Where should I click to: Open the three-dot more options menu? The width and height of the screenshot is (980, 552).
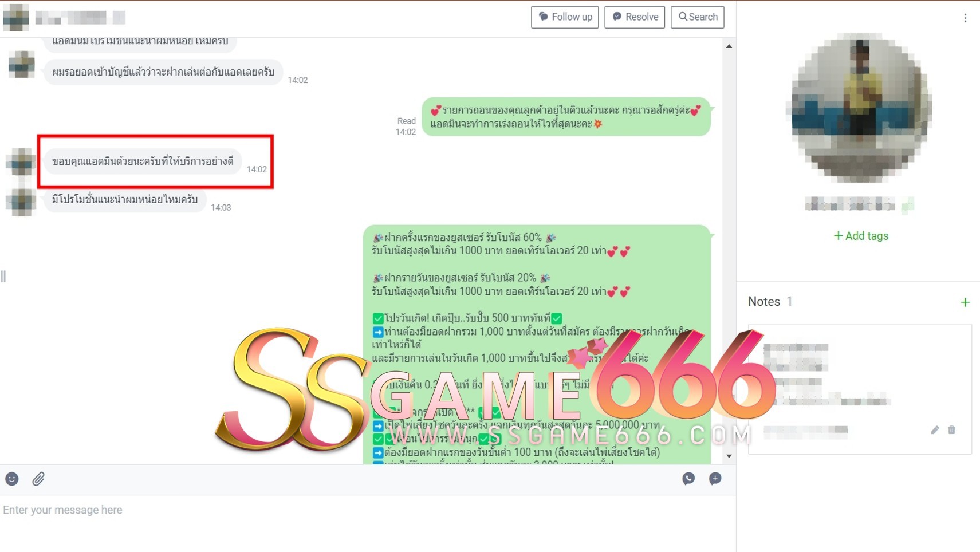pyautogui.click(x=965, y=18)
